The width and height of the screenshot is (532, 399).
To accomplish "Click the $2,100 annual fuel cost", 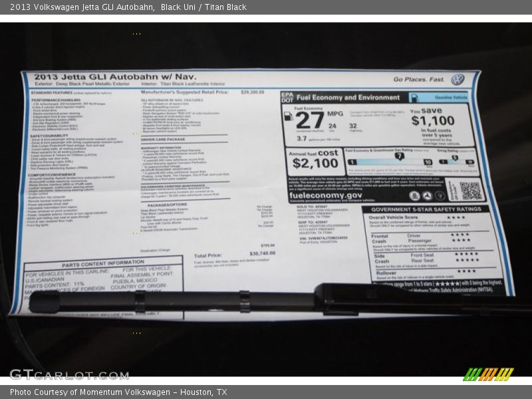I will click(315, 163).
